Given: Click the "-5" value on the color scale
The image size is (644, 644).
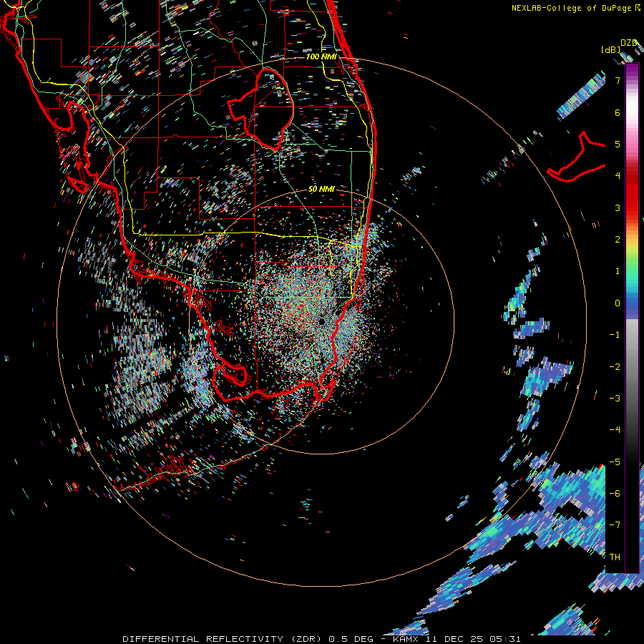Looking at the screenshot, I should pyautogui.click(x=615, y=462).
